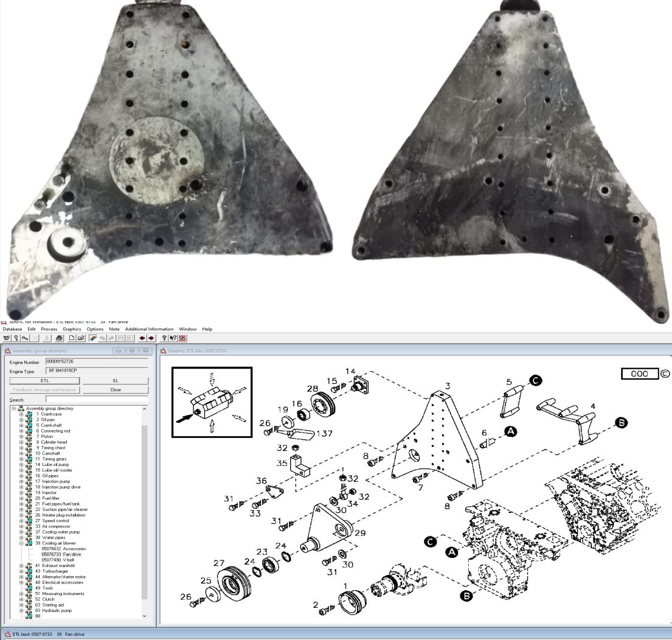
Task: Click the red right arrow navigation icon
Action: (x=151, y=338)
